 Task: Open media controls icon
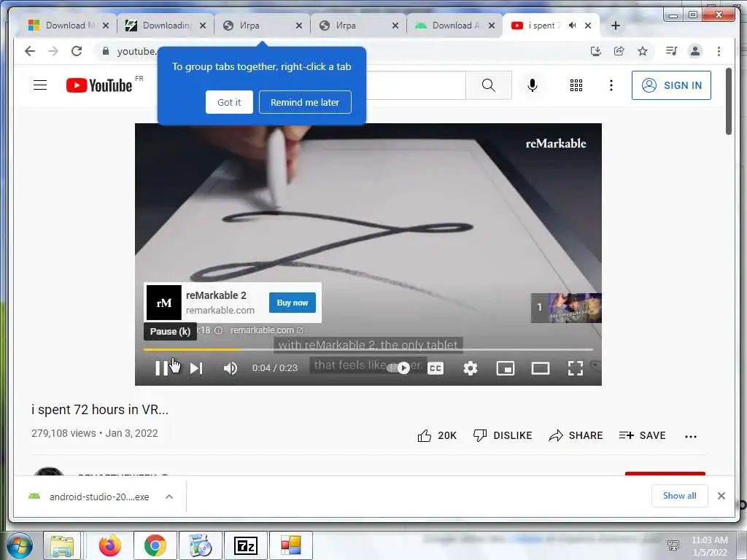click(x=672, y=51)
